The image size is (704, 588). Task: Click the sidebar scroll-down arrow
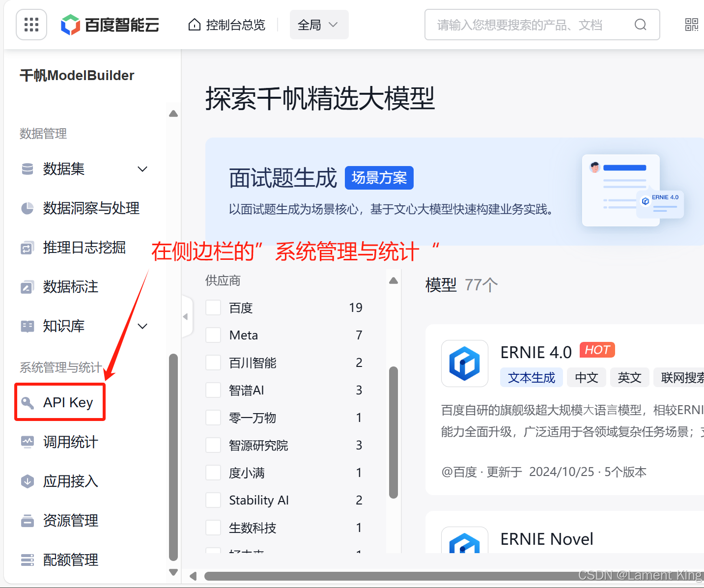pyautogui.click(x=173, y=572)
